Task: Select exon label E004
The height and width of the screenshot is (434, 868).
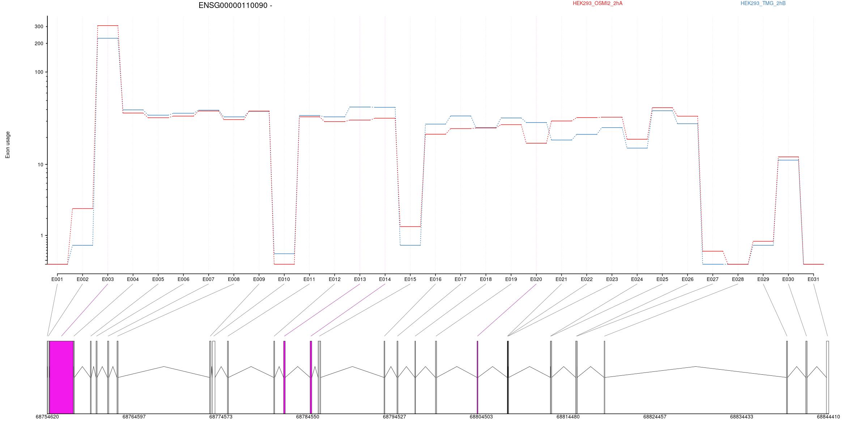Action: pyautogui.click(x=133, y=279)
